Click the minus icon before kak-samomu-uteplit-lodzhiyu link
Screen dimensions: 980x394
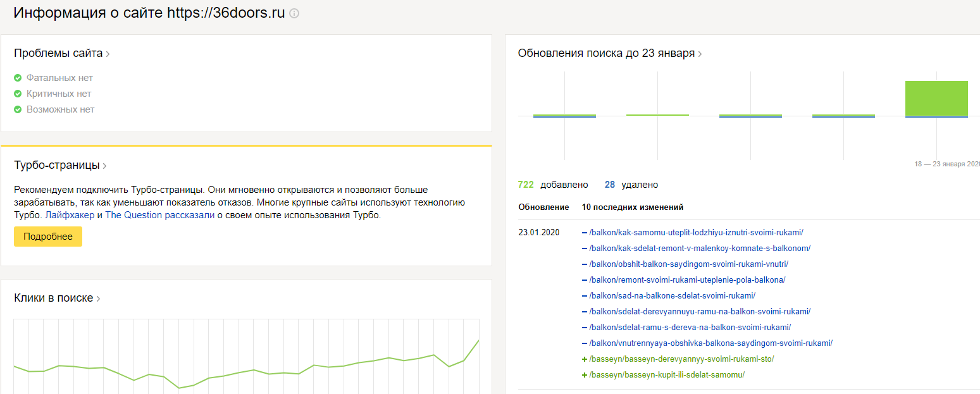coord(585,232)
